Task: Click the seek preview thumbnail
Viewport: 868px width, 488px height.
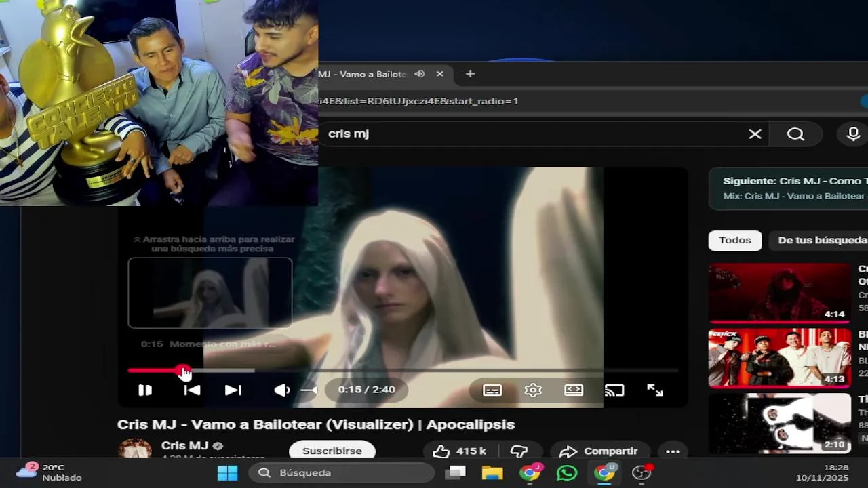Action: point(210,293)
